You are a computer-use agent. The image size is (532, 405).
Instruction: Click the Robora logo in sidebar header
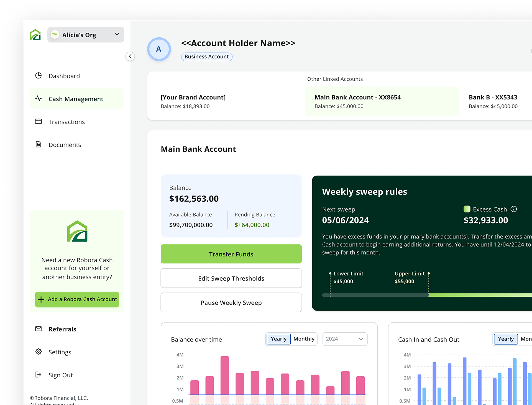[x=35, y=35]
